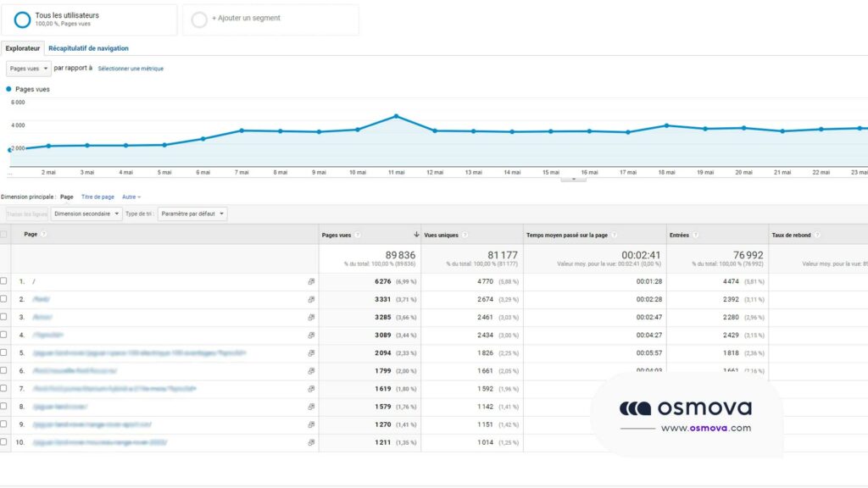Select the Explorateur tab
The width and height of the screenshot is (868, 488).
coord(22,48)
